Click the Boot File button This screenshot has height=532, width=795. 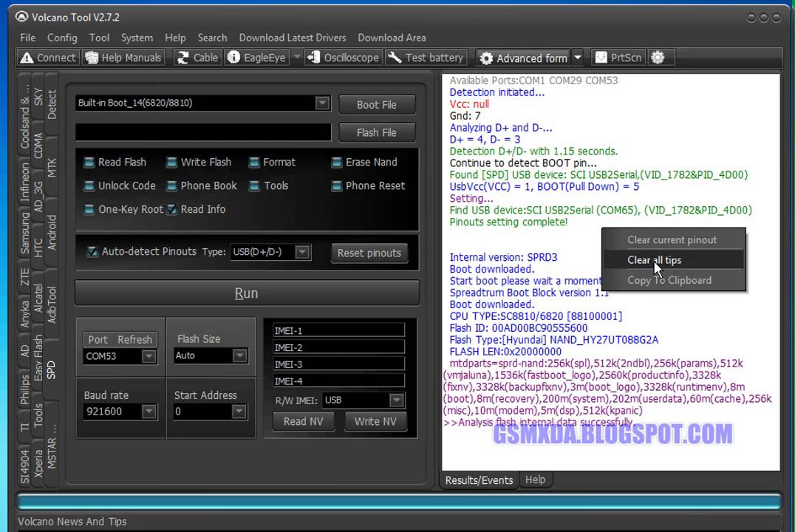377,105
